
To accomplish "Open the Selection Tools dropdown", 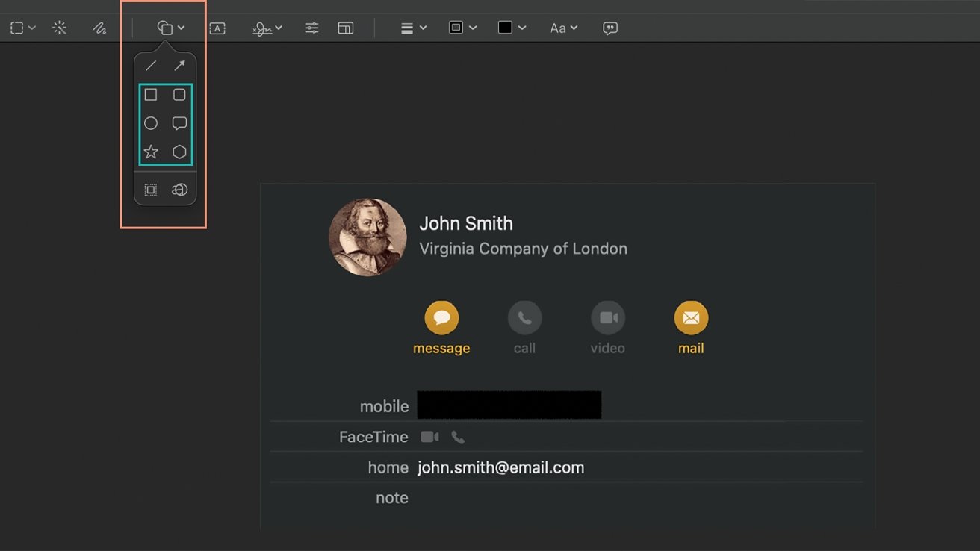I will [x=22, y=28].
